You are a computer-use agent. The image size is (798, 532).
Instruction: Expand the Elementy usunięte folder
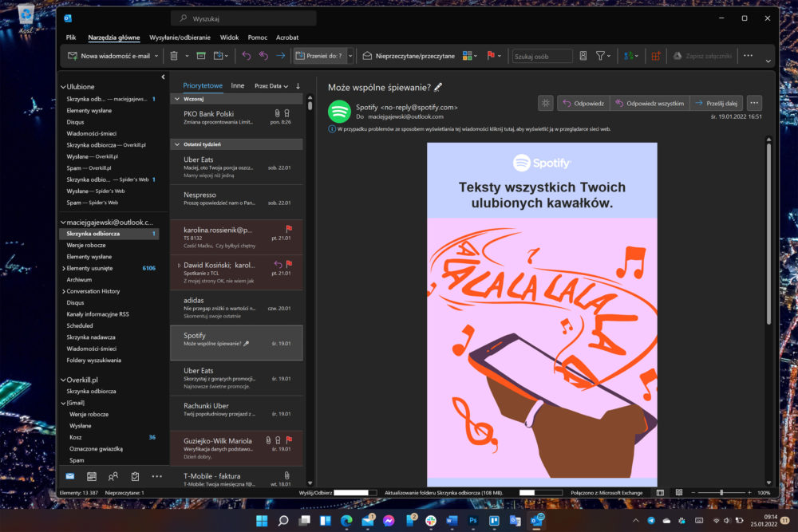[x=64, y=269]
